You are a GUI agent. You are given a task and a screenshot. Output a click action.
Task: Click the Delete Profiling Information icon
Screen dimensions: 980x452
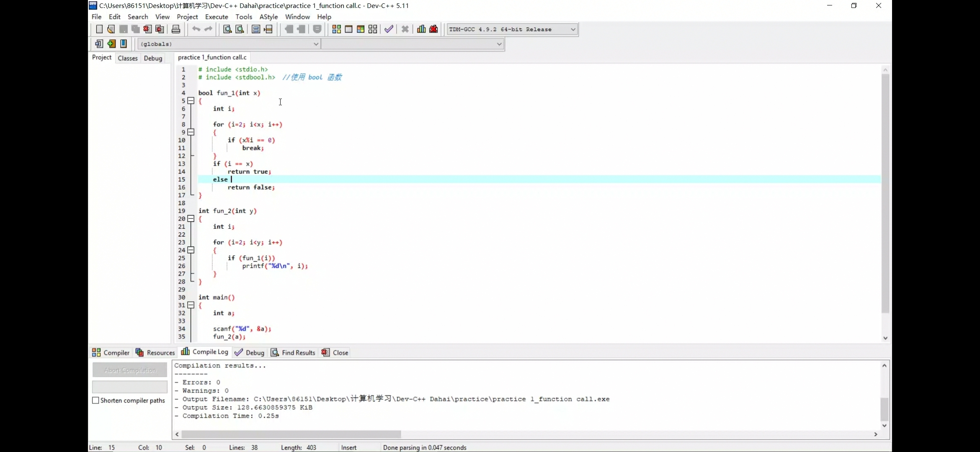click(x=433, y=29)
